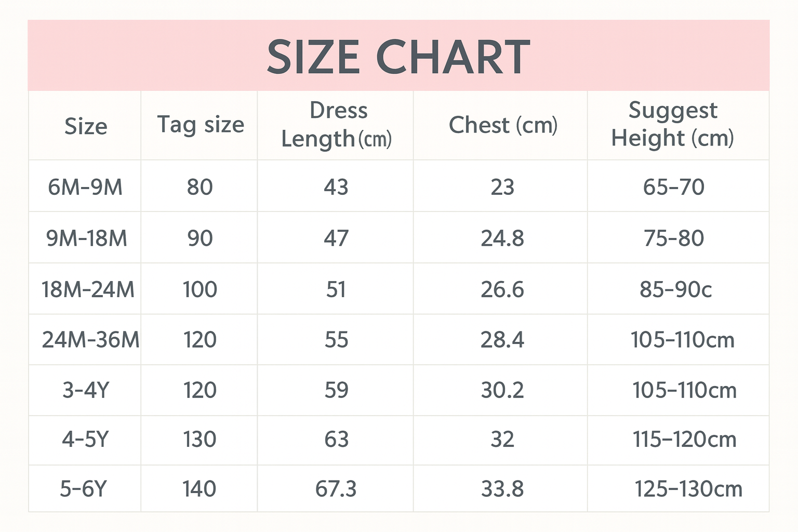Click height 125-130cm cell
Image resolution: width=798 pixels, height=532 pixels.
[688, 489]
